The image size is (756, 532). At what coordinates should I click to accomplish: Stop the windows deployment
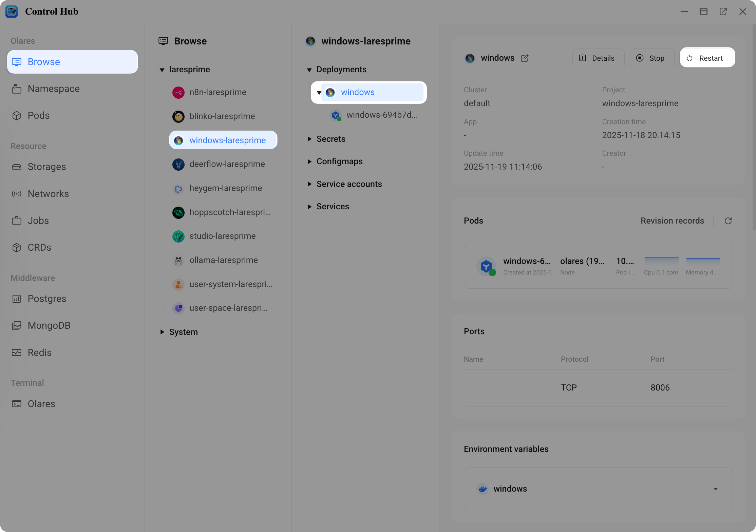[651, 58]
